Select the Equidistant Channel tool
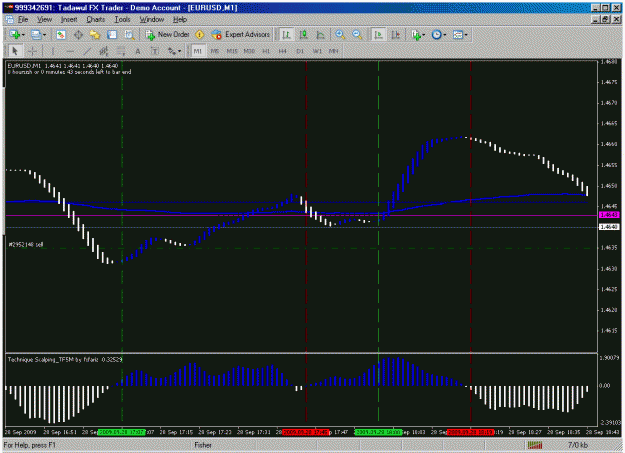This screenshot has height=453, width=625. [x=104, y=51]
